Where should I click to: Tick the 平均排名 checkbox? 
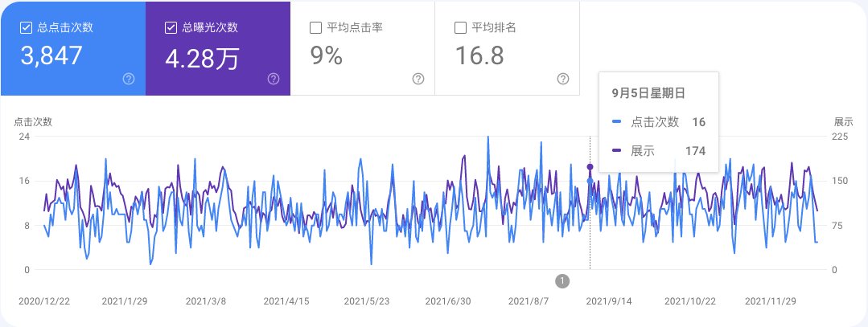coord(460,28)
